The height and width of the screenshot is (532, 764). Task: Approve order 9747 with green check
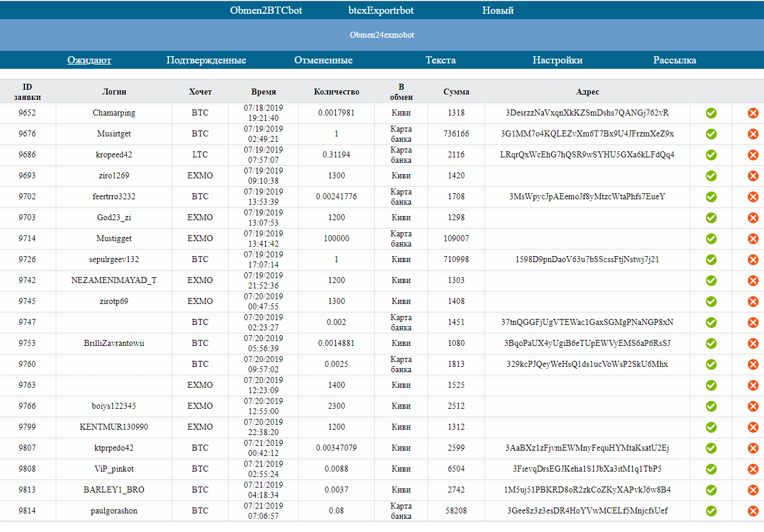pyautogui.click(x=711, y=323)
